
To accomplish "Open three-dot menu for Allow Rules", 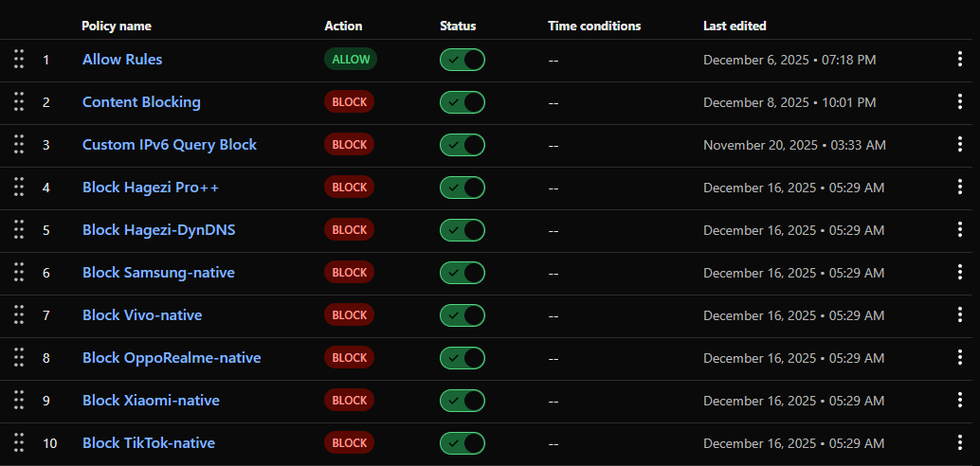I will click(x=960, y=60).
